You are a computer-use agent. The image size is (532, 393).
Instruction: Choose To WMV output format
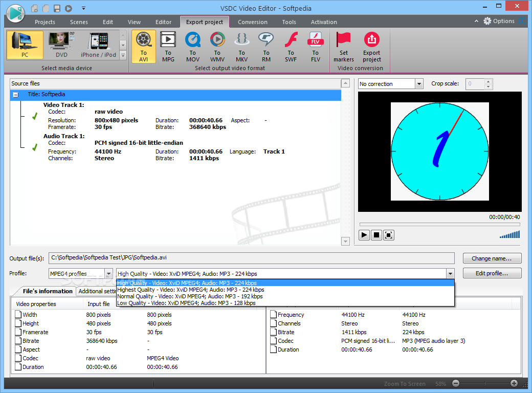(217, 47)
